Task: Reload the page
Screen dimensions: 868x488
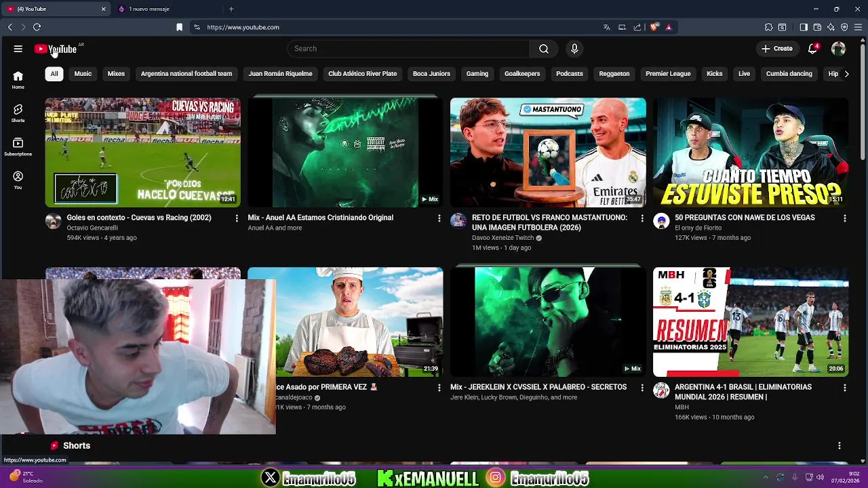Action: coord(37,27)
